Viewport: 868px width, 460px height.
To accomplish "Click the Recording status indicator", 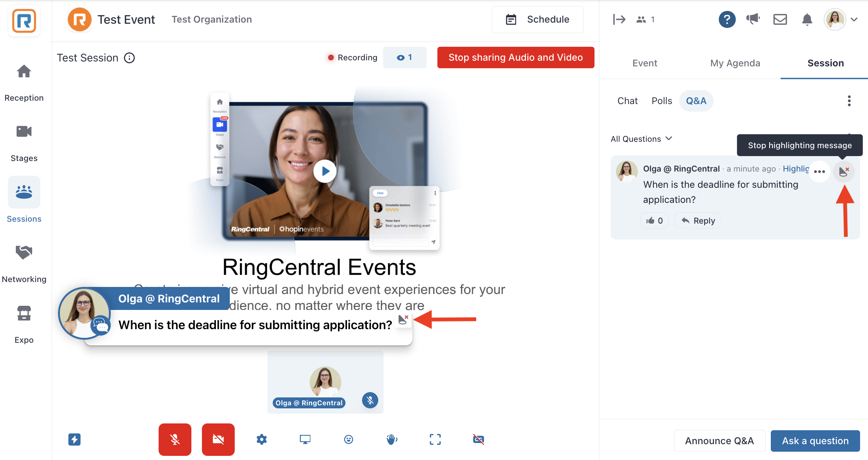I will (352, 57).
